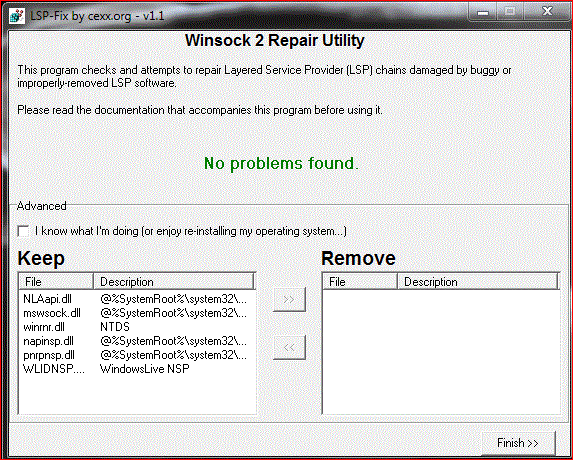Click the File column header in Keep list
573x460 pixels.
56,282
